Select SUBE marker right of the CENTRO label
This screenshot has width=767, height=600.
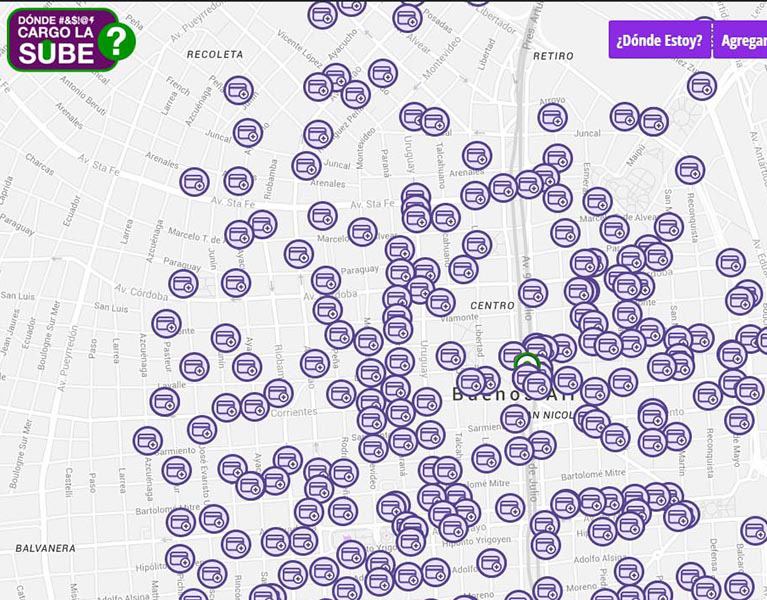pos(533,293)
